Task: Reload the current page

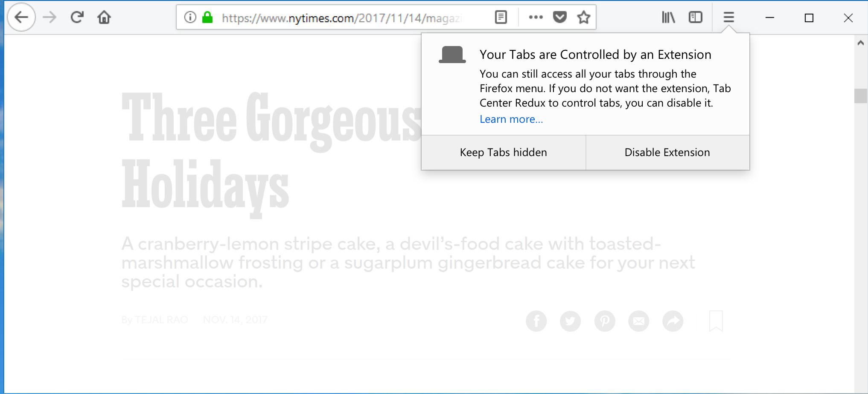Action: [77, 17]
